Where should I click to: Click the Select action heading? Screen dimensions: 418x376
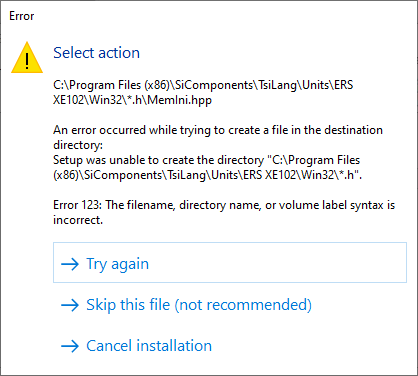96,53
